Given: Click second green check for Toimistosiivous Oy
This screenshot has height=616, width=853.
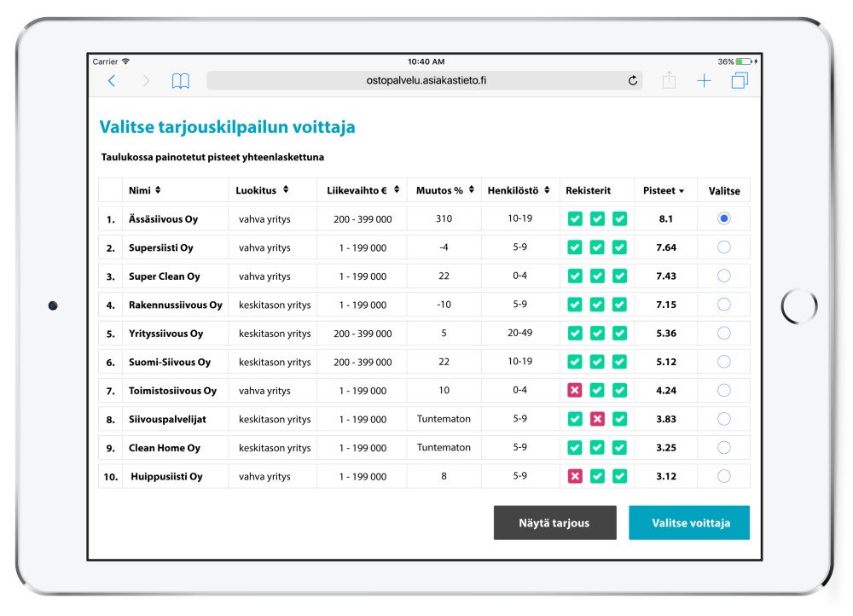Looking at the screenshot, I should (597, 390).
